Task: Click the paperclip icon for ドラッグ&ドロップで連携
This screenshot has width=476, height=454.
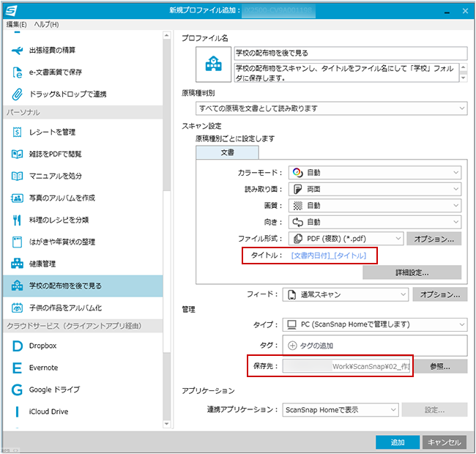Action: click(17, 94)
